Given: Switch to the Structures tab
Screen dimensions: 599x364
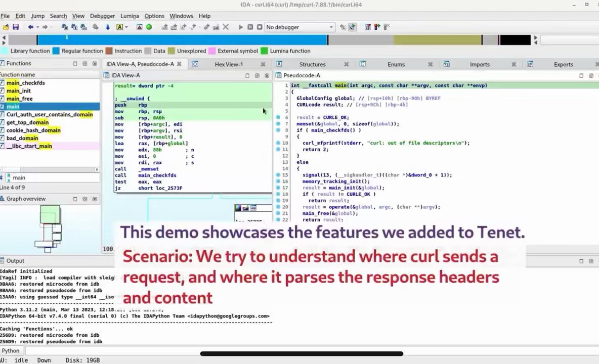Looking at the screenshot, I should coord(312,64).
